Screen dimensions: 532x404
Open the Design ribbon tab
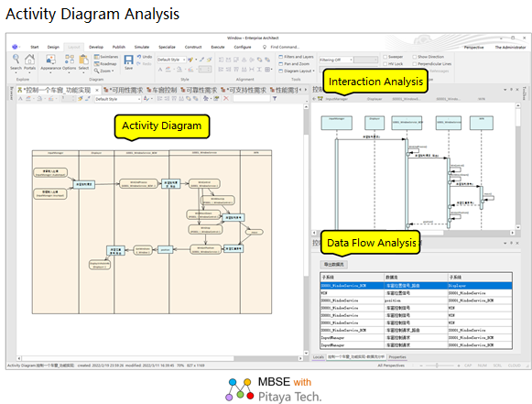click(53, 47)
